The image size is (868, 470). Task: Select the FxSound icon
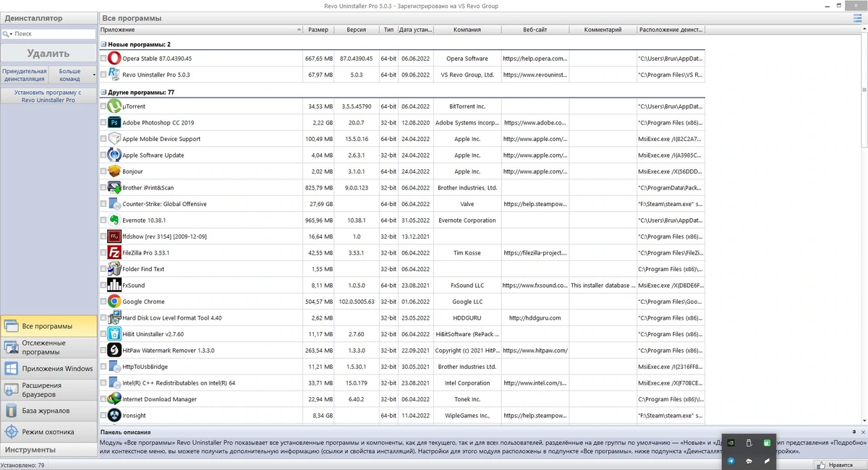(114, 286)
